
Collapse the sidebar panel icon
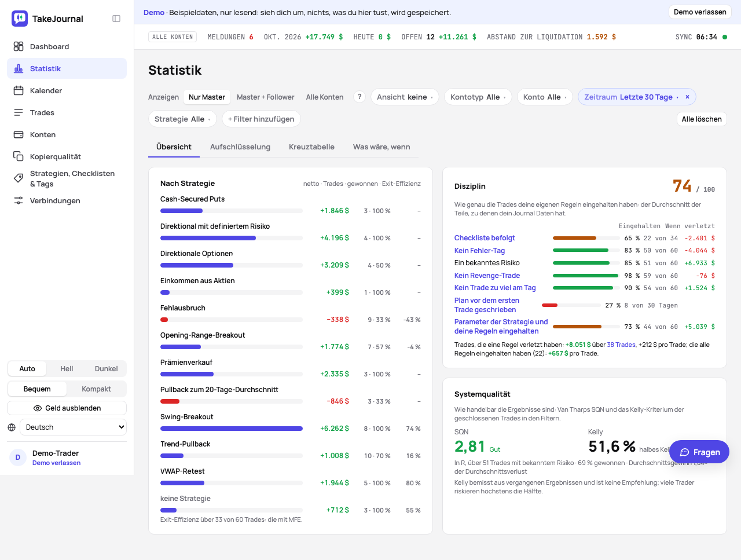click(116, 19)
